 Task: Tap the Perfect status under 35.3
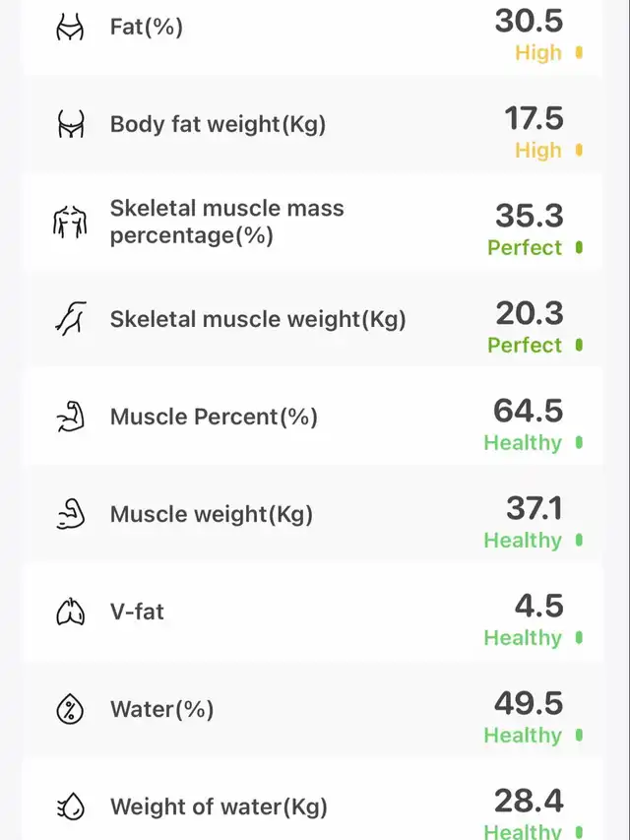click(x=525, y=248)
